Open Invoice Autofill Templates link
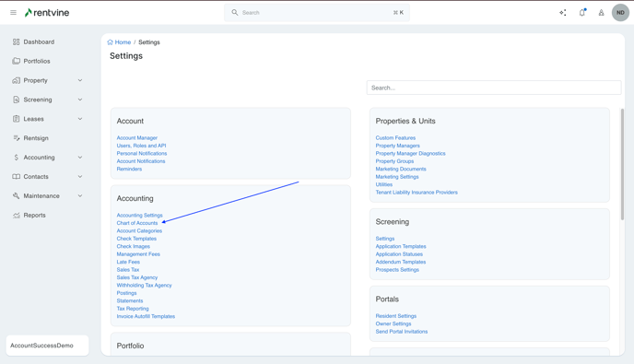Viewport: 634px width, 364px height. click(146, 316)
